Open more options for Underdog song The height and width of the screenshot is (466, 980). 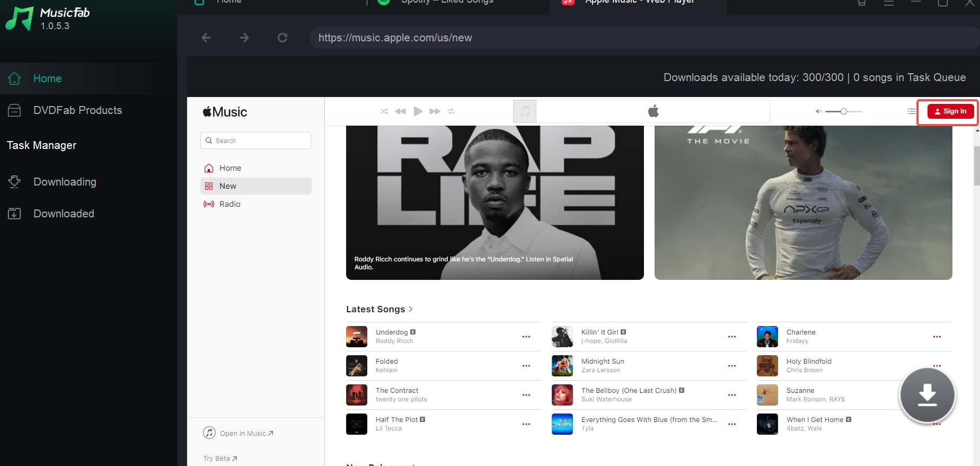click(526, 337)
